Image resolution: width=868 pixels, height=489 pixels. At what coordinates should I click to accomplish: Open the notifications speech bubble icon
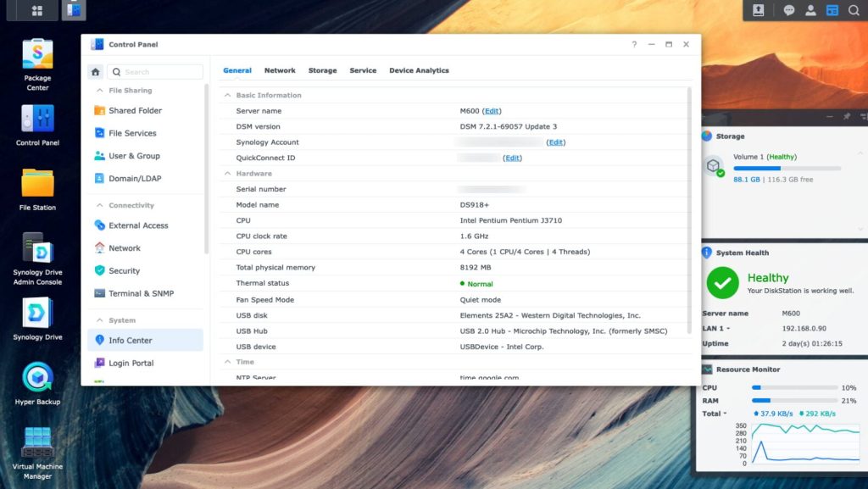click(x=789, y=11)
